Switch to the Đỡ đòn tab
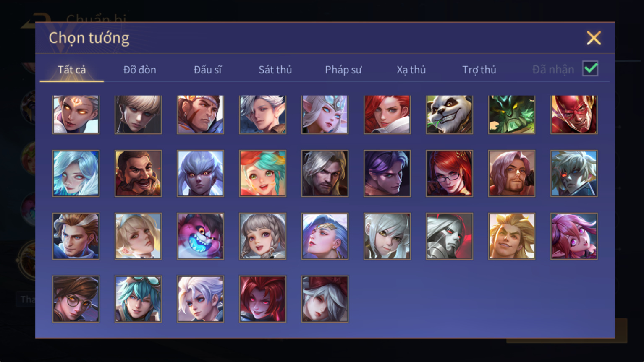Screen dimensions: 644x362 coord(140,70)
